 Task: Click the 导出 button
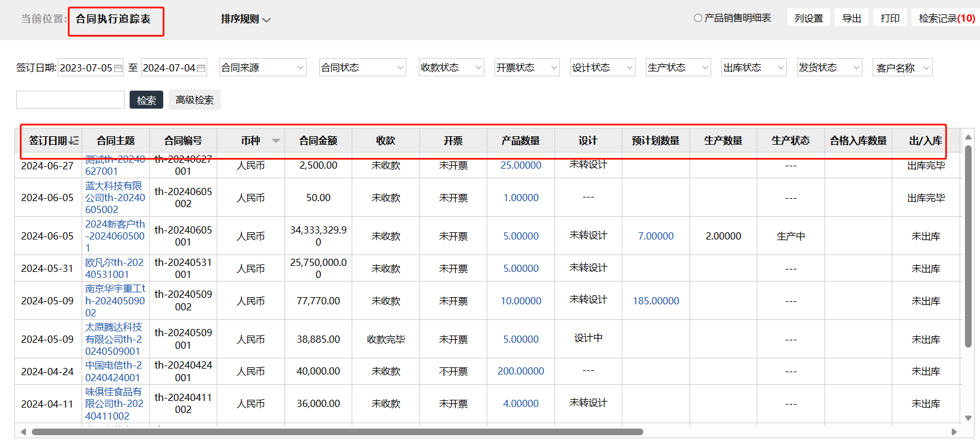click(852, 18)
